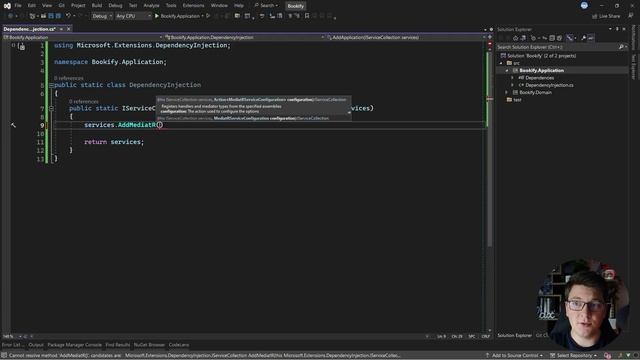Open the Help menu
The width and height of the screenshot is (640, 360).
point(239,6)
